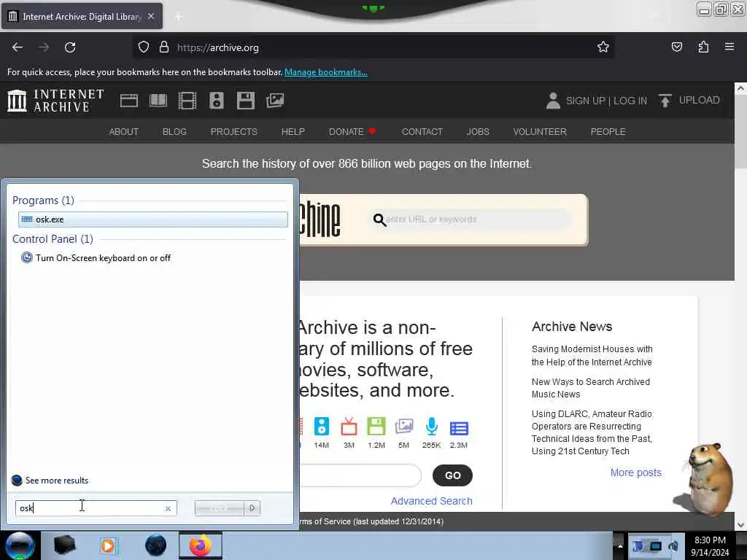Go back with the browser back arrow
This screenshot has width=747, height=560.
(18, 47)
